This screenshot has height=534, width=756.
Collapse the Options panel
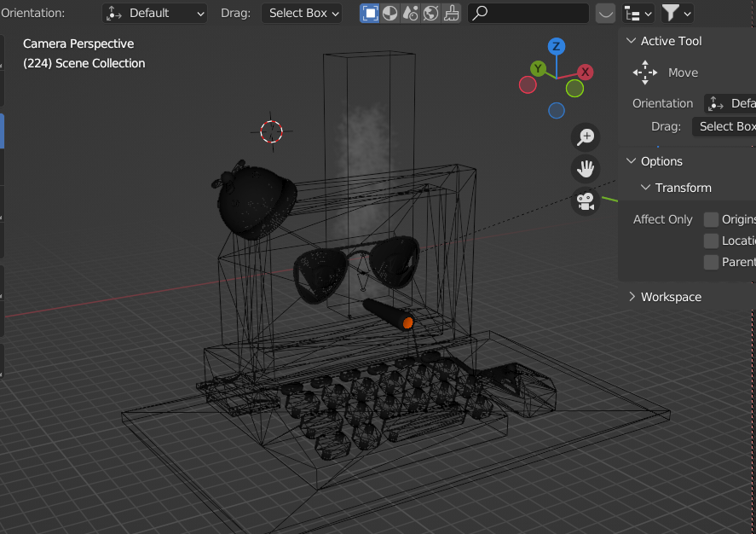631,161
